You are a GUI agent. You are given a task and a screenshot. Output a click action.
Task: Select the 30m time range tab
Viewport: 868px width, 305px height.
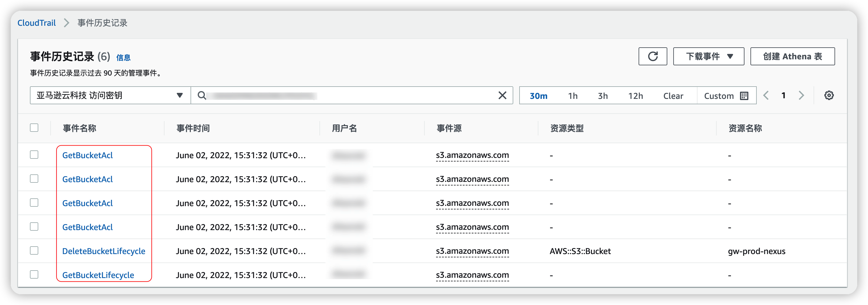[538, 96]
